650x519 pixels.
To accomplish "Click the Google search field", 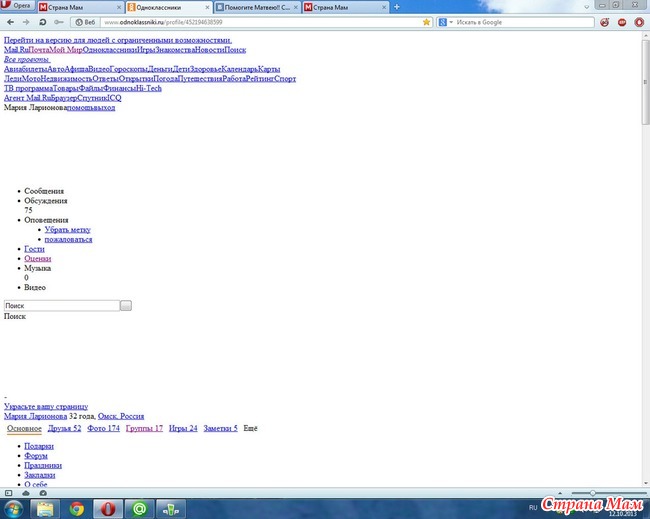I will click(520, 21).
